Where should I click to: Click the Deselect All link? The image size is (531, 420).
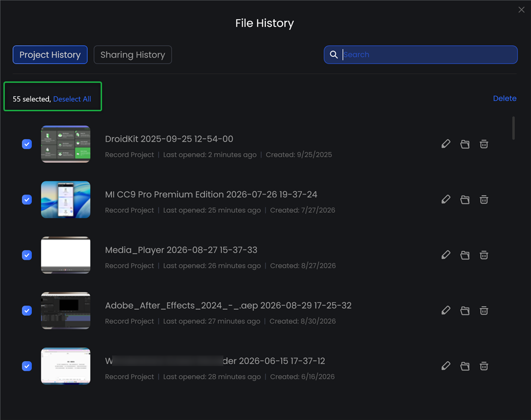72,99
